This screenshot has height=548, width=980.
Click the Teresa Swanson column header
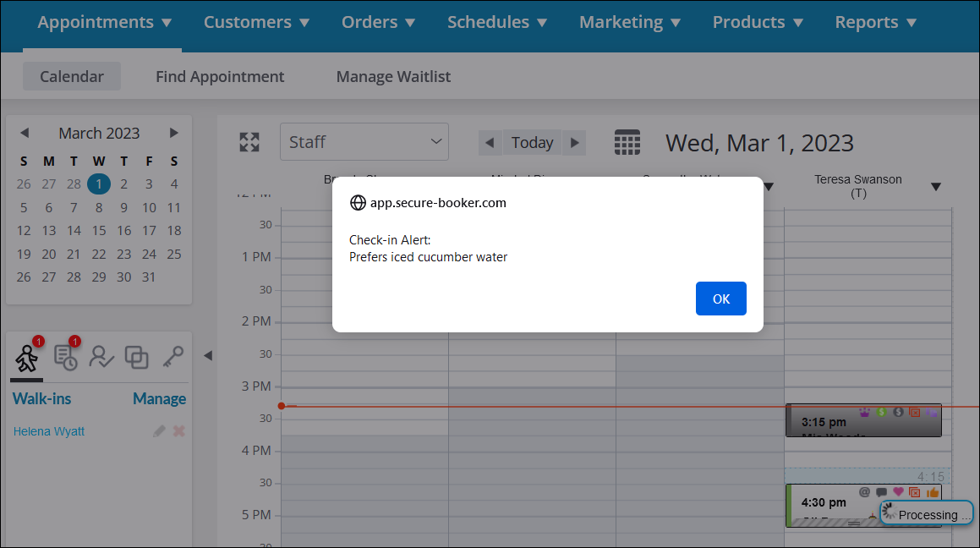857,186
